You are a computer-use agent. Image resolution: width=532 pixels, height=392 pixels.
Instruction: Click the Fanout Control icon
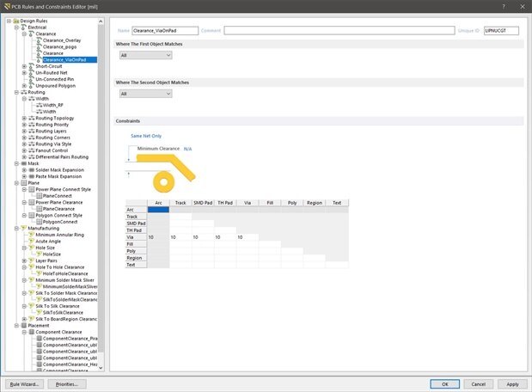click(32, 150)
